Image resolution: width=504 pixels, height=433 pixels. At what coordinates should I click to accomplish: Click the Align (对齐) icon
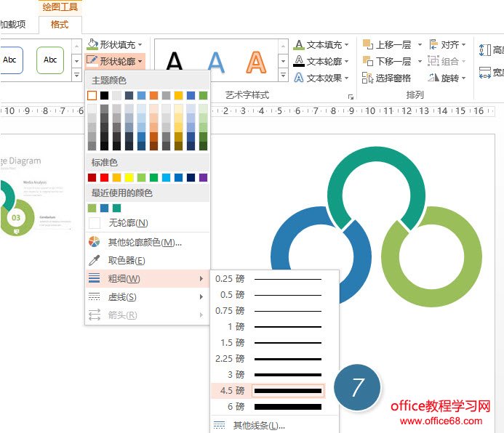[433, 44]
